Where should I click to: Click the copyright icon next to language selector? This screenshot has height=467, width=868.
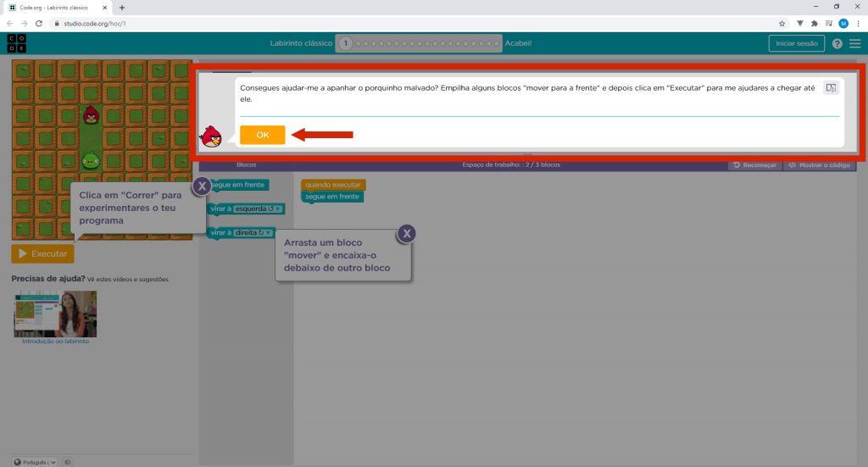pyautogui.click(x=68, y=462)
